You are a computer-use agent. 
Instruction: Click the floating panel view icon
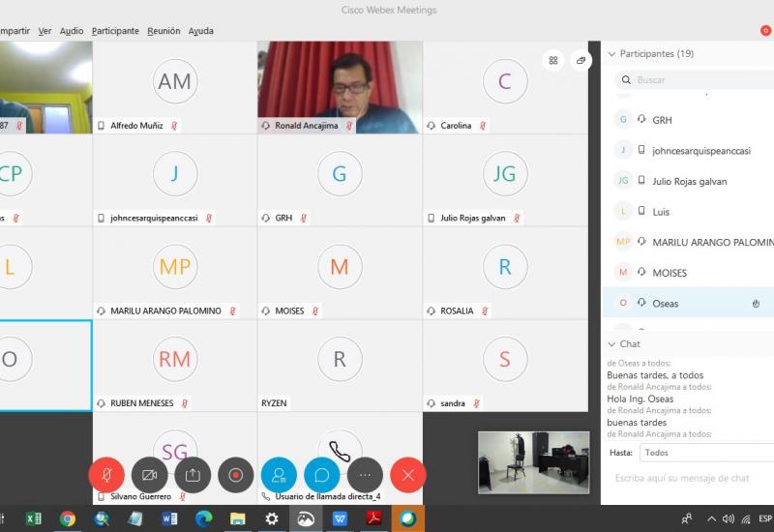580,60
